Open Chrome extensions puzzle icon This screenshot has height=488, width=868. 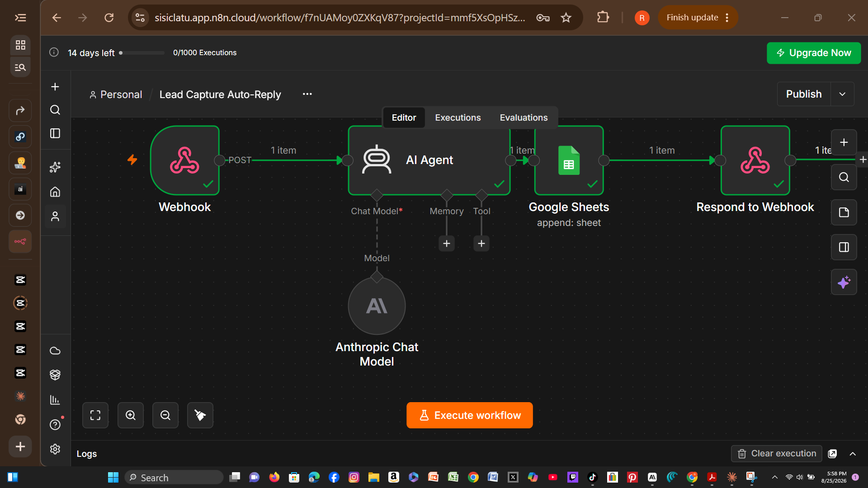[x=603, y=18]
